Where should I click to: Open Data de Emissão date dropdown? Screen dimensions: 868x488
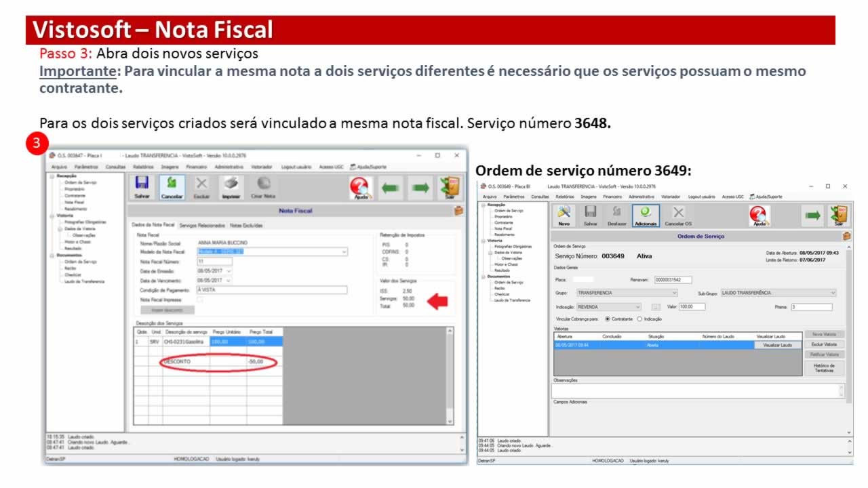[x=229, y=270]
